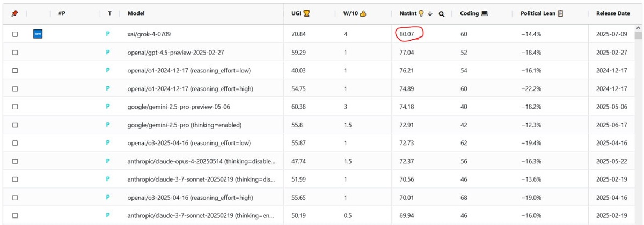Click the T column header
The height and width of the screenshot is (225, 644).
109,13
